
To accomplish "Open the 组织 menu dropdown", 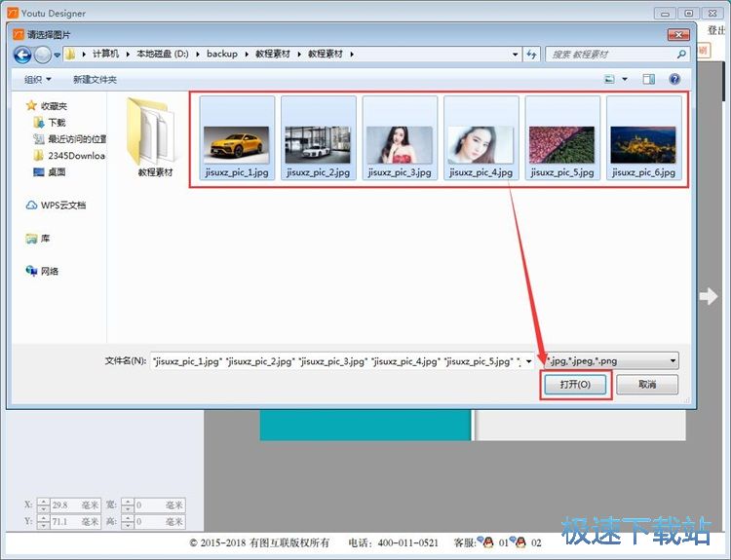I will point(37,79).
